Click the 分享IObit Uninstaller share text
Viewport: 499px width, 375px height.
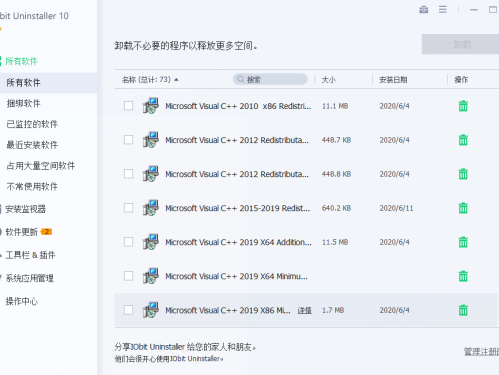coord(185,347)
